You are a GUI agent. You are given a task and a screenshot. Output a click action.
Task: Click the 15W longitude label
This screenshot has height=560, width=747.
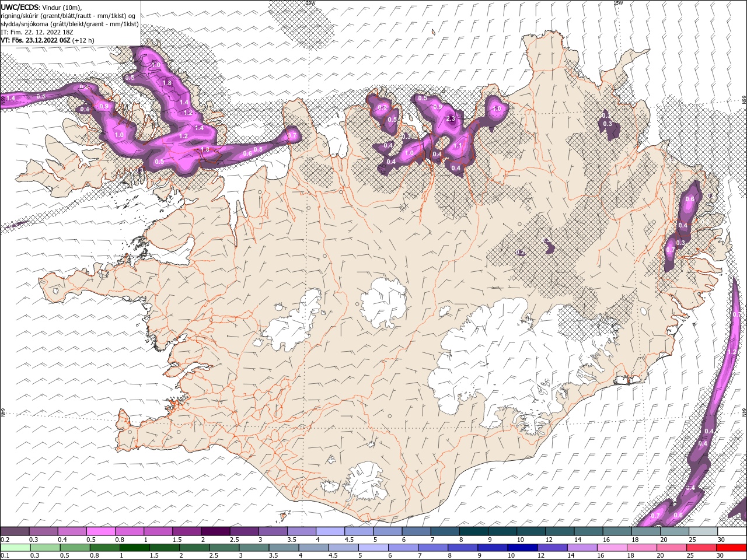point(618,3)
